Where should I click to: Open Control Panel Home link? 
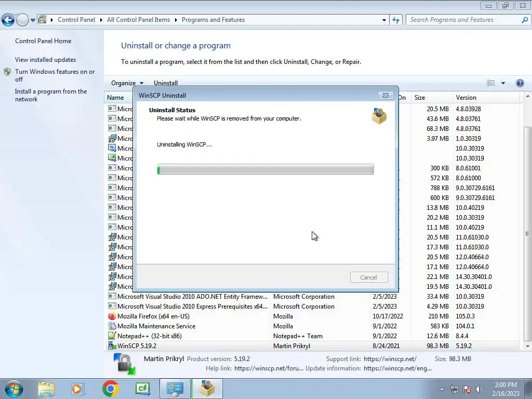(x=43, y=41)
